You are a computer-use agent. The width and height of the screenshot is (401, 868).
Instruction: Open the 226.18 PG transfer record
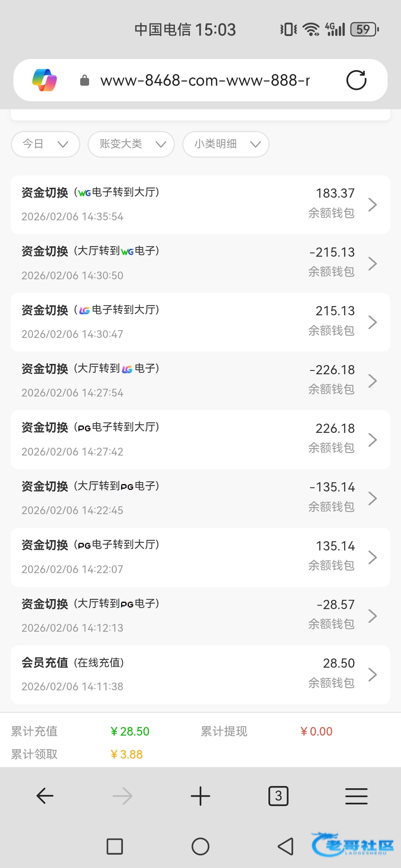pyautogui.click(x=200, y=440)
